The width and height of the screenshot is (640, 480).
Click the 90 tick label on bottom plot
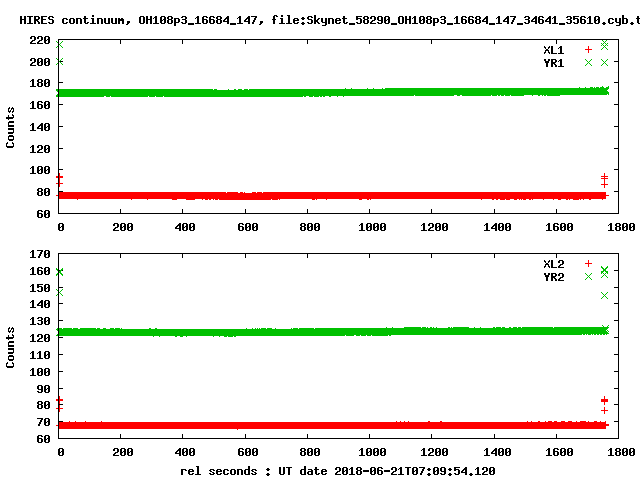coord(43,389)
